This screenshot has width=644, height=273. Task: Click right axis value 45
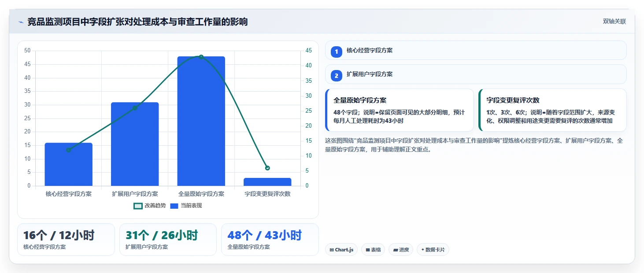(x=308, y=51)
